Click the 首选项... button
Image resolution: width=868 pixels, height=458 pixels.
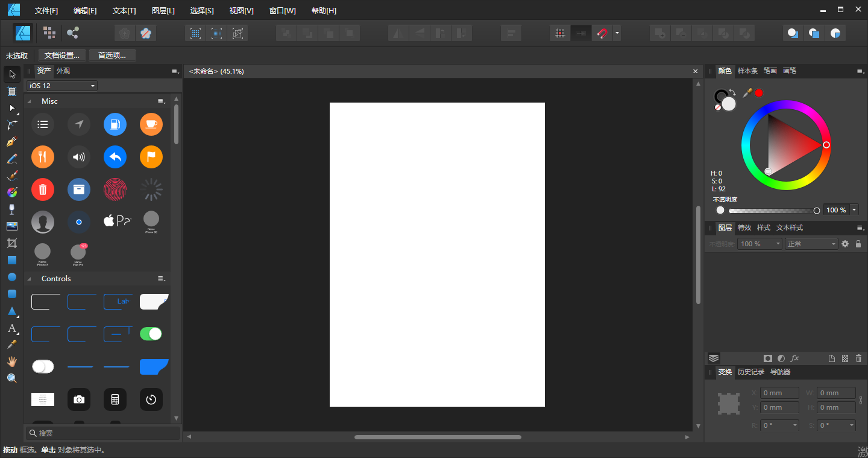(x=112, y=56)
